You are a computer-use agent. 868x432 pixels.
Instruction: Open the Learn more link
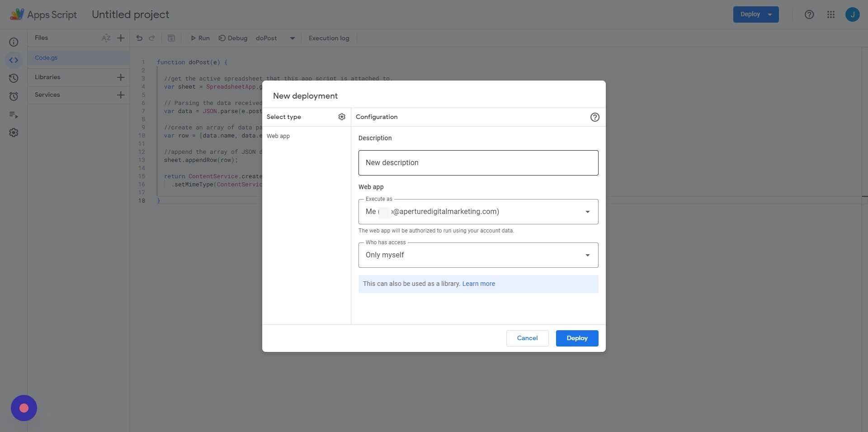[x=478, y=284]
